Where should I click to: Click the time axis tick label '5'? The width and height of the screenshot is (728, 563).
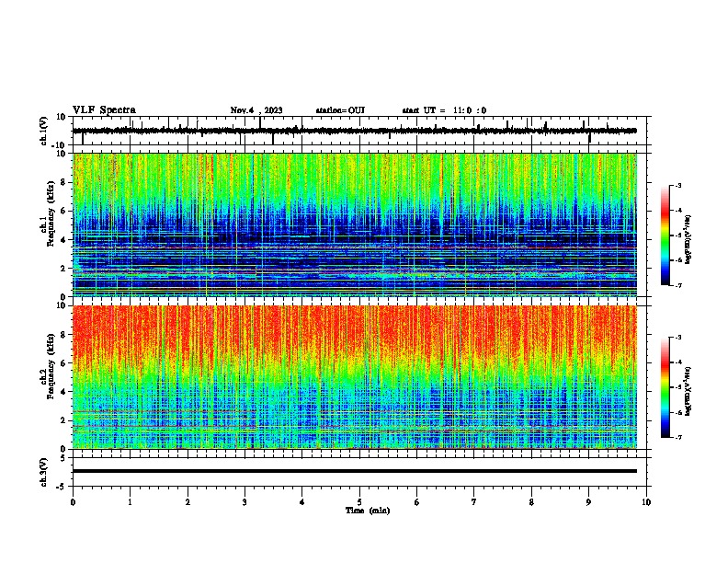pyautogui.click(x=359, y=502)
